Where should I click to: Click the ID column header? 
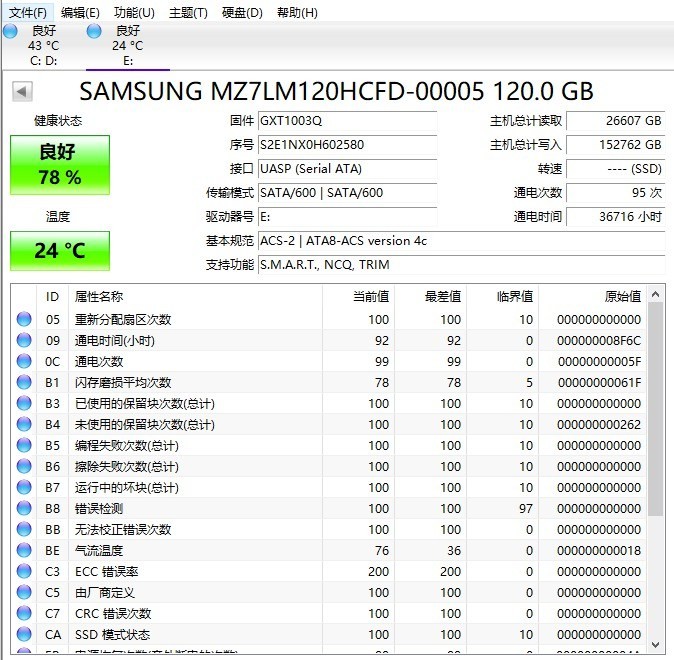(x=52, y=297)
